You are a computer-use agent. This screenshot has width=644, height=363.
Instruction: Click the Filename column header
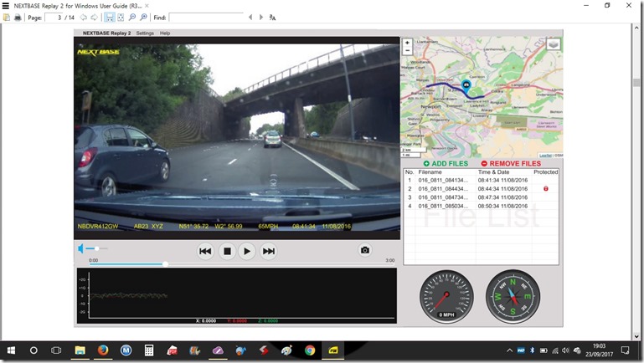click(430, 172)
